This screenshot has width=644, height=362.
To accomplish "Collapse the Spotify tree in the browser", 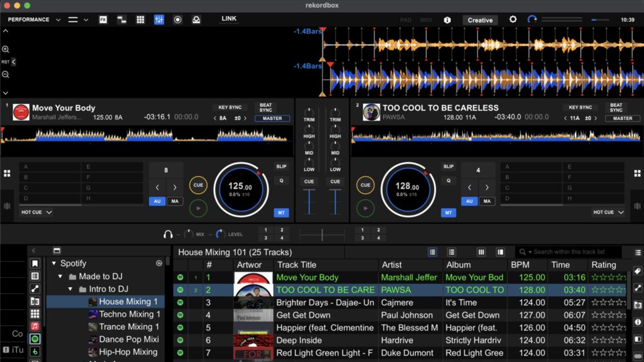I will pyautogui.click(x=55, y=263).
